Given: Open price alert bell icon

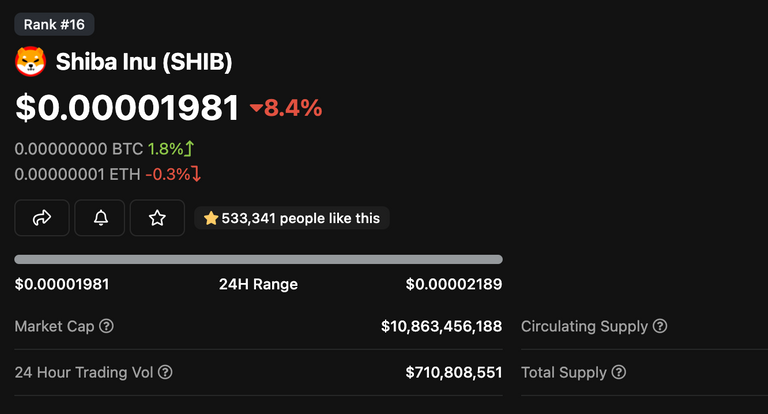Looking at the screenshot, I should coord(100,218).
